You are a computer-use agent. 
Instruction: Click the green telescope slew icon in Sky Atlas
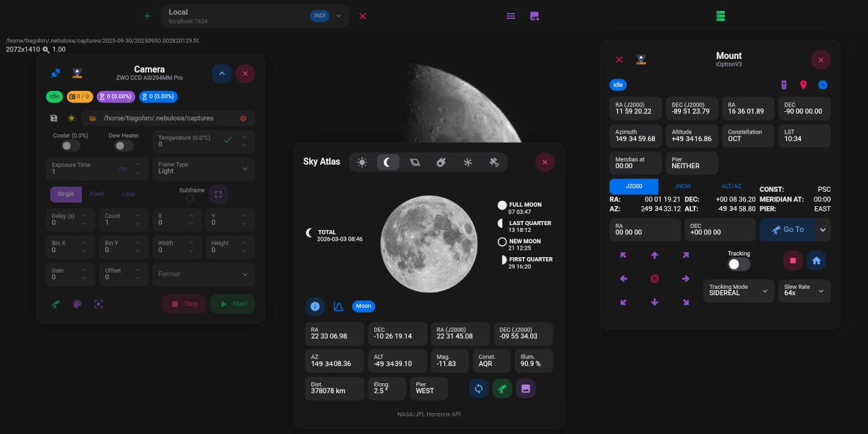(x=502, y=388)
